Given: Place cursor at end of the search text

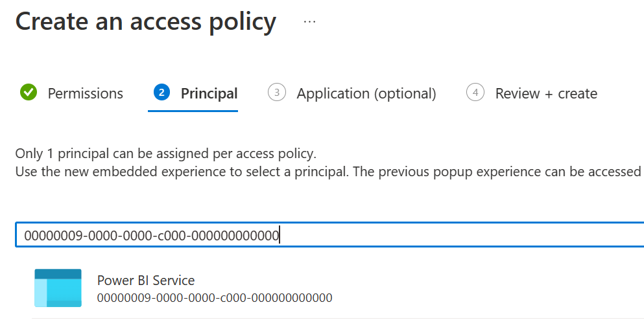Looking at the screenshot, I should (x=280, y=235).
